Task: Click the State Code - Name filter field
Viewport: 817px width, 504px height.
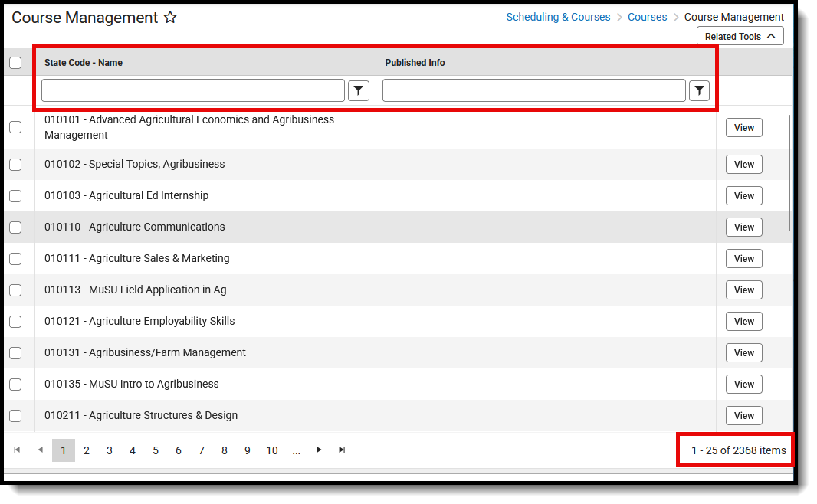Action: click(x=193, y=90)
